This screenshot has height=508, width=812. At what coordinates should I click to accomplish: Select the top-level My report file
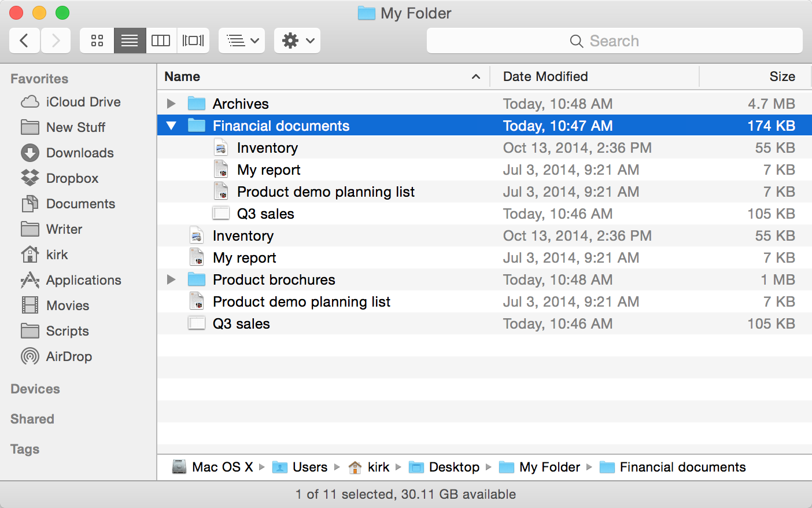[484, 257]
